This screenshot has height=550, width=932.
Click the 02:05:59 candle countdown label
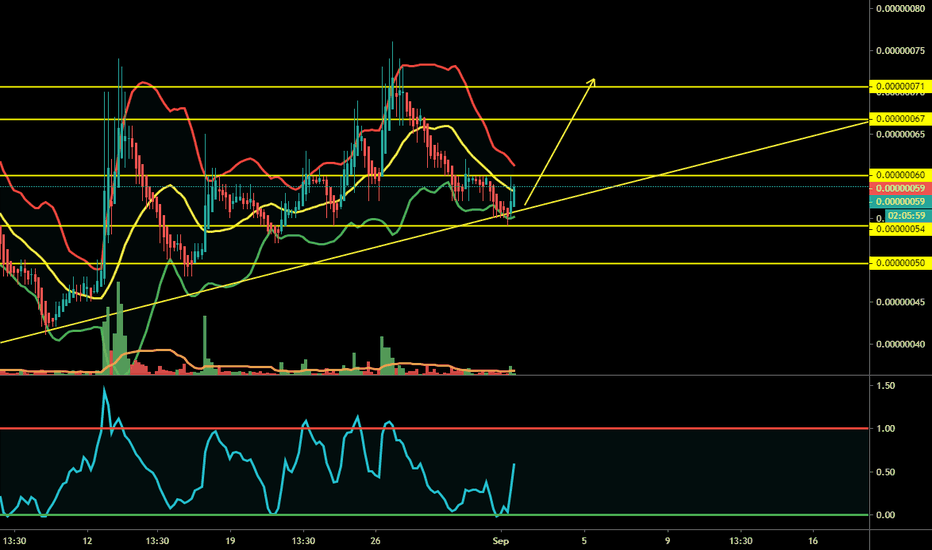(907, 215)
